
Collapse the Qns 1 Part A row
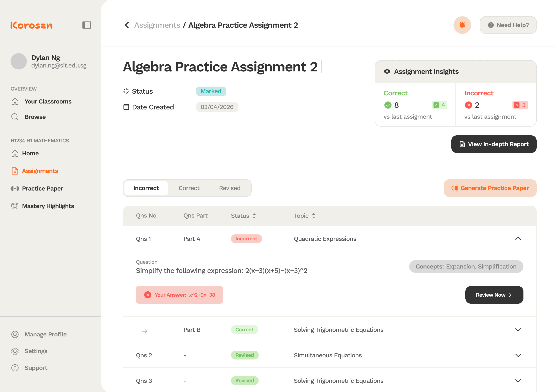[518, 239]
